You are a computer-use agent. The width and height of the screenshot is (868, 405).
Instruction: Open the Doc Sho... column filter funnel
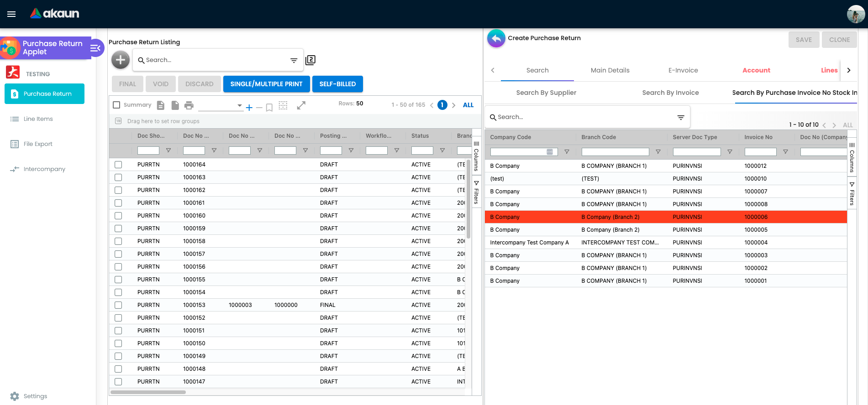coord(168,151)
